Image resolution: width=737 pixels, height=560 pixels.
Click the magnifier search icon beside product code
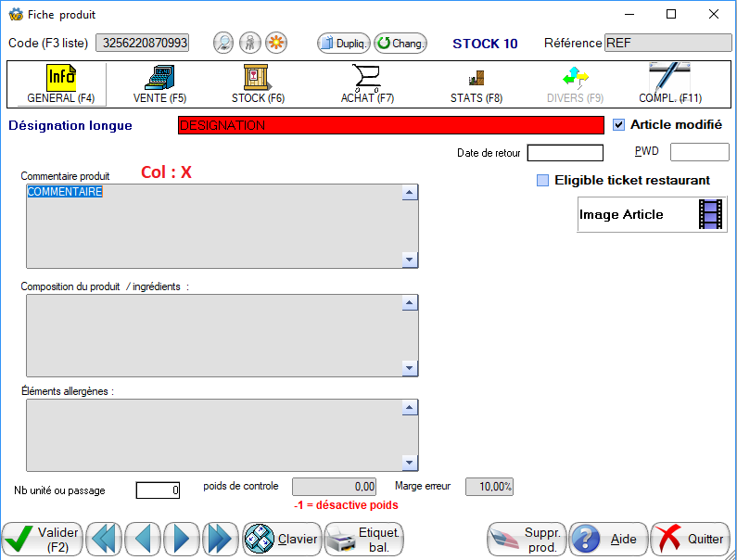[x=223, y=43]
